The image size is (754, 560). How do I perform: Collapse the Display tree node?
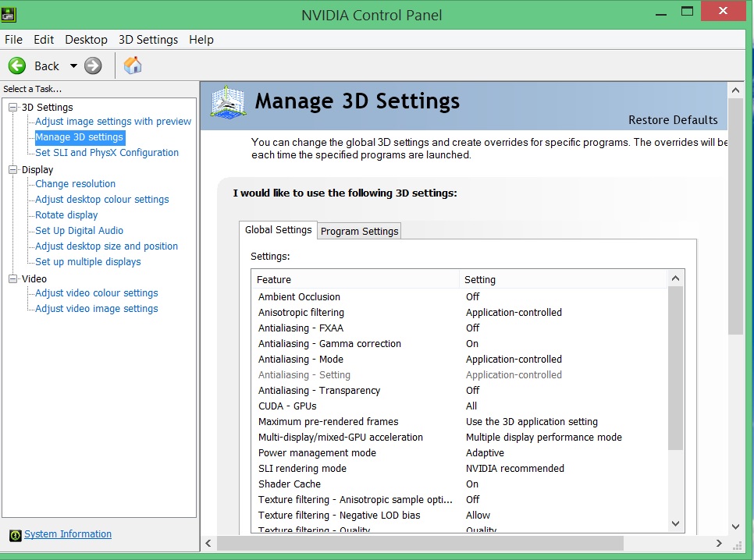pos(13,170)
